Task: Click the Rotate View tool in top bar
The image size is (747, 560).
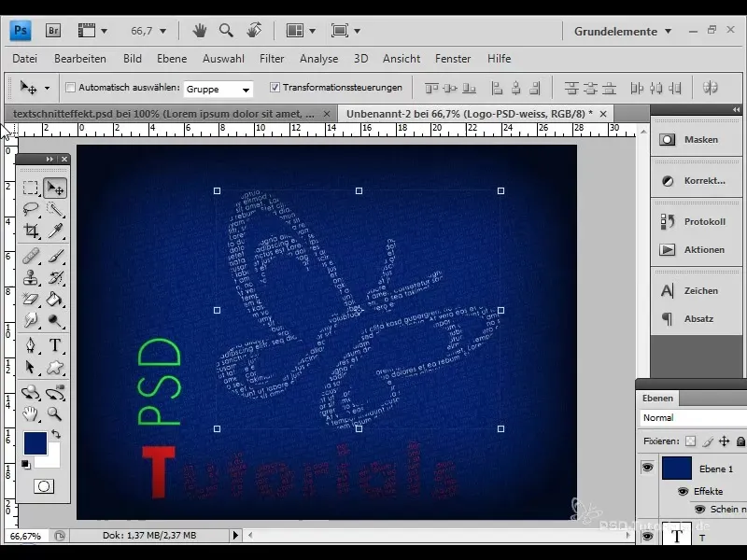Action: click(x=254, y=31)
